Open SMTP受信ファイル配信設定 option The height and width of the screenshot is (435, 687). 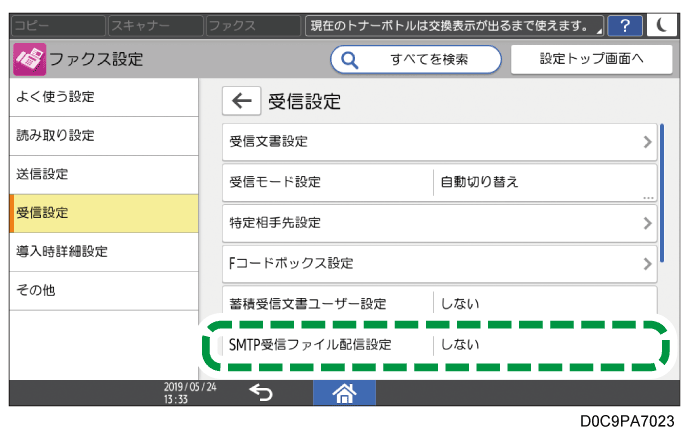point(439,345)
